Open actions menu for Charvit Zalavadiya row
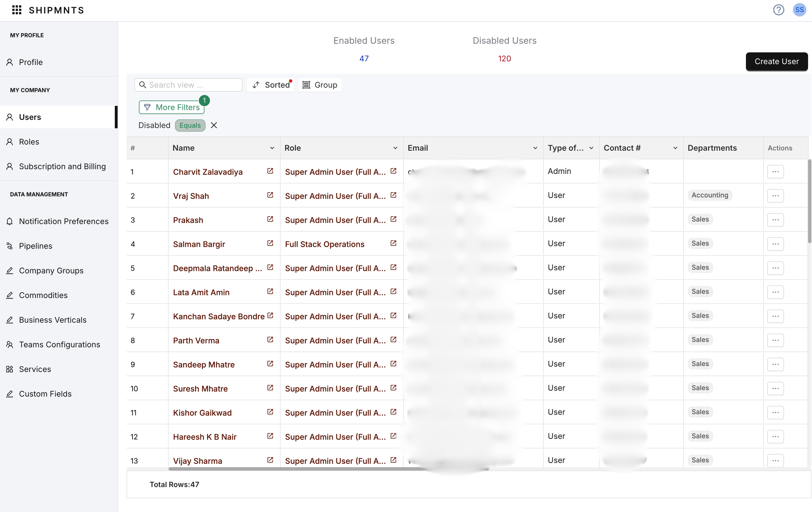This screenshot has height=512, width=812. (x=775, y=172)
